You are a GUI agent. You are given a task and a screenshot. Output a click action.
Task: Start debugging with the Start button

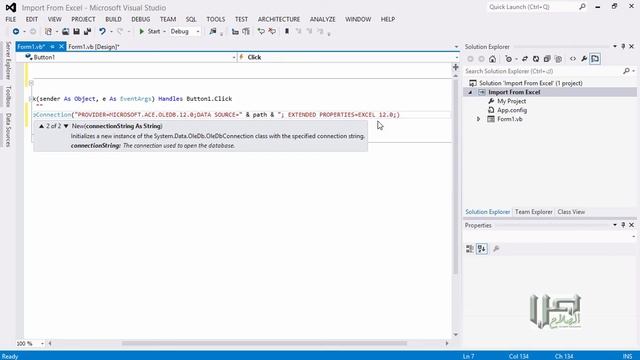[x=149, y=31]
